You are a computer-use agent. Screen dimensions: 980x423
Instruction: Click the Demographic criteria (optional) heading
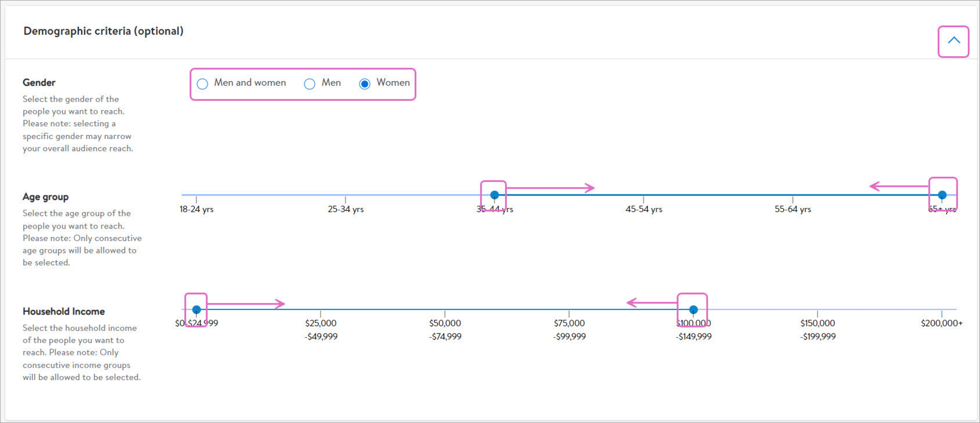point(104,31)
